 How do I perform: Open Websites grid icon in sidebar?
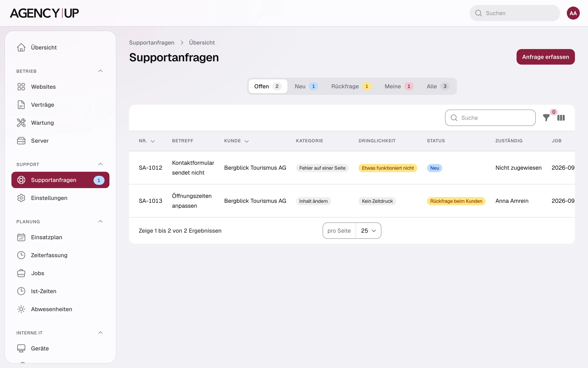click(x=21, y=87)
